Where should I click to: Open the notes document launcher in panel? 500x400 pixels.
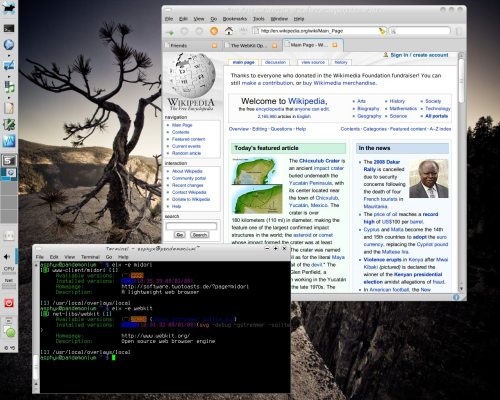tap(9, 108)
